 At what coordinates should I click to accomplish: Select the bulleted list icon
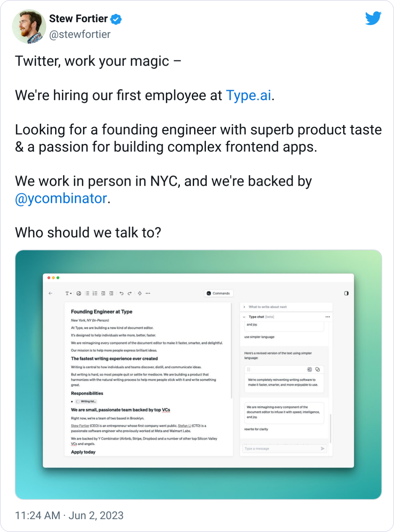tap(87, 293)
